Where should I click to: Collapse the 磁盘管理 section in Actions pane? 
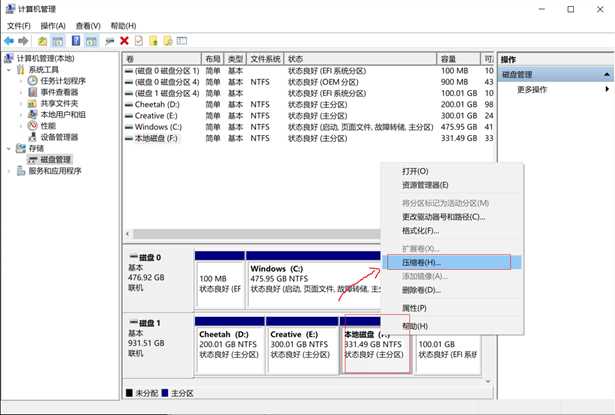(x=607, y=75)
